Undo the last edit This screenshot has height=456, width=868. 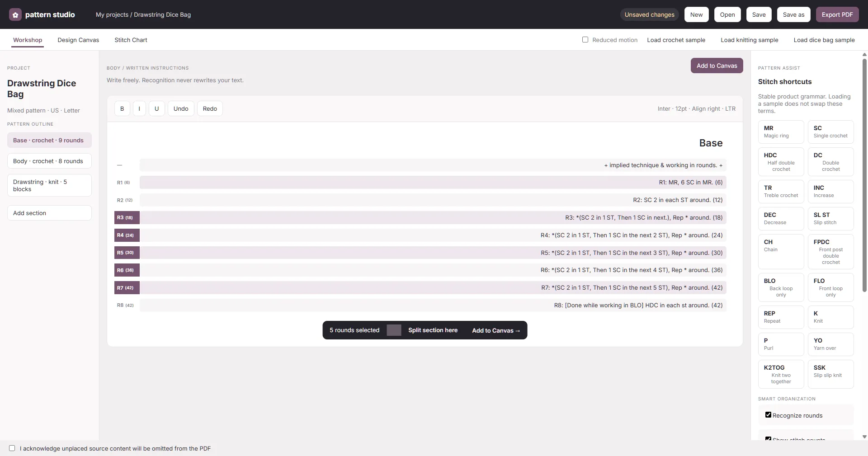[x=181, y=108]
